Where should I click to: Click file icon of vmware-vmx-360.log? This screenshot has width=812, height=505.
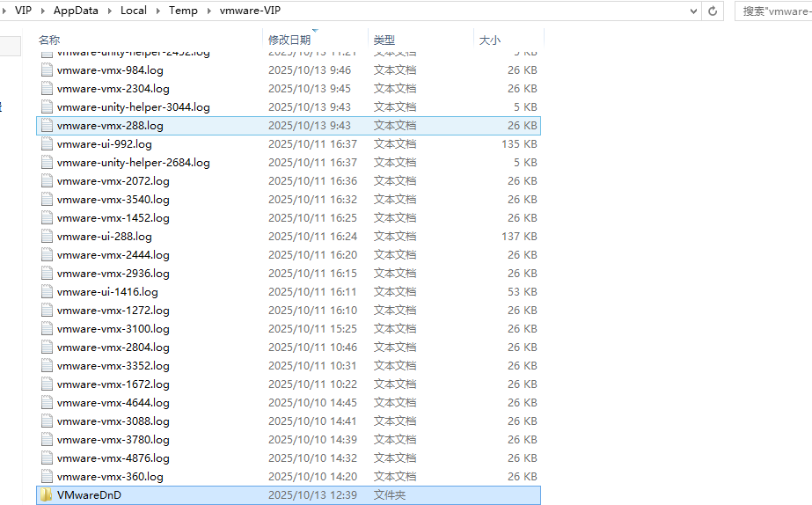click(47, 477)
